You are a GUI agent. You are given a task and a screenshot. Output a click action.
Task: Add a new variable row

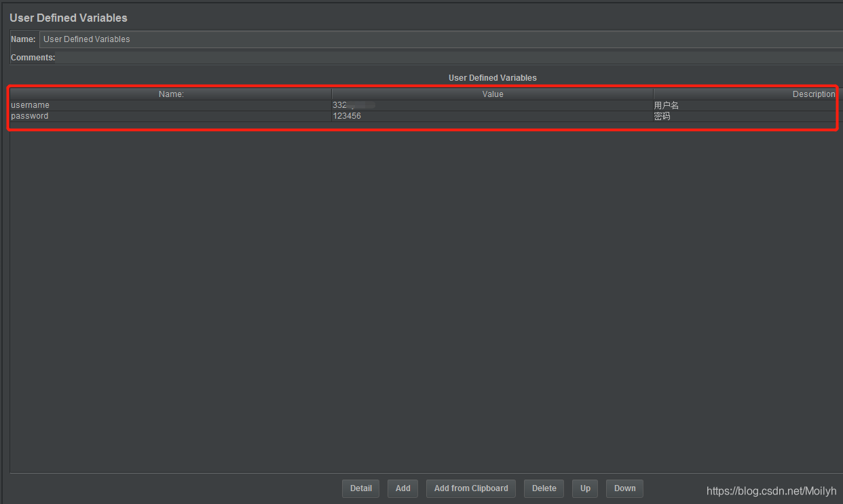coord(402,488)
